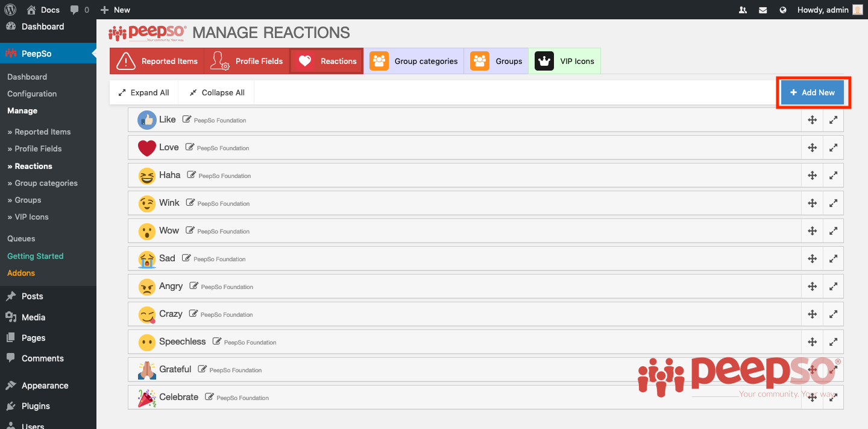The height and width of the screenshot is (429, 868).
Task: Click the Add New reaction button
Action: [x=813, y=92]
